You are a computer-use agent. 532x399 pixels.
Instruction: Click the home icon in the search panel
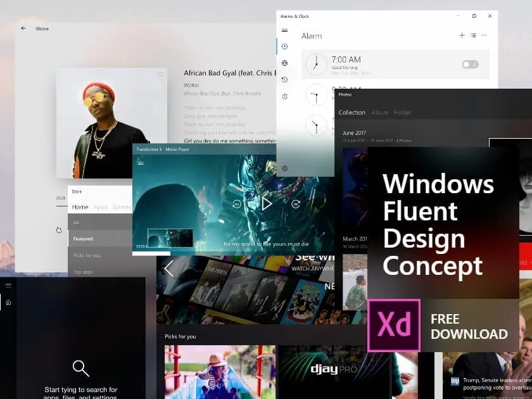[8, 302]
